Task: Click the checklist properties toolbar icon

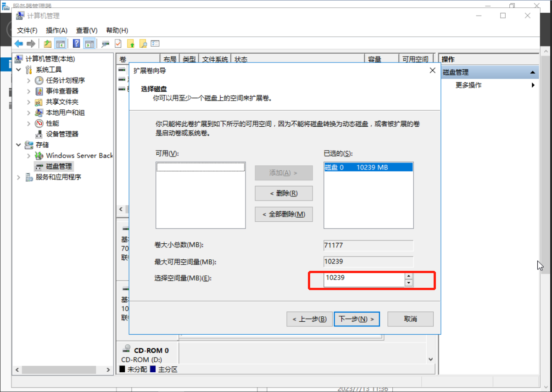Action: click(155, 44)
